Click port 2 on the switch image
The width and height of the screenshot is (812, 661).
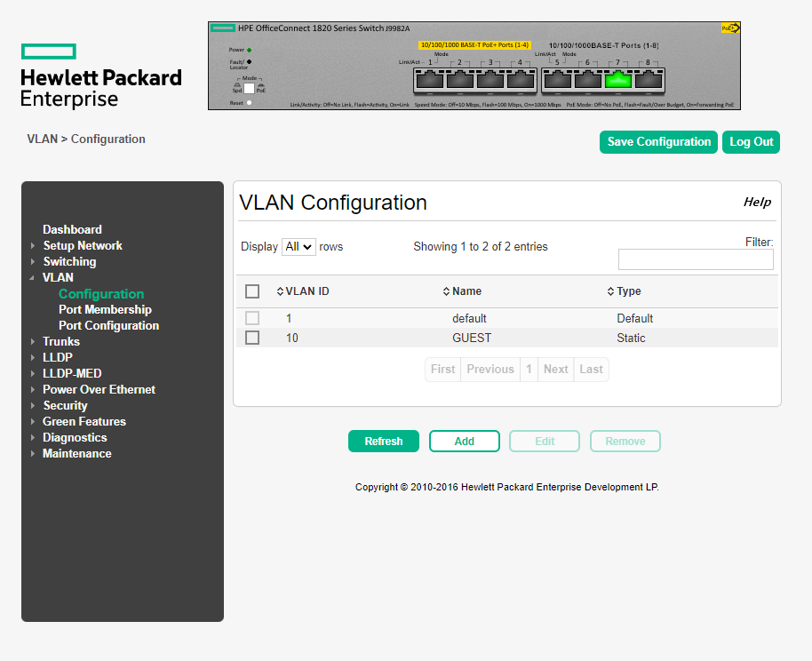coord(460,80)
